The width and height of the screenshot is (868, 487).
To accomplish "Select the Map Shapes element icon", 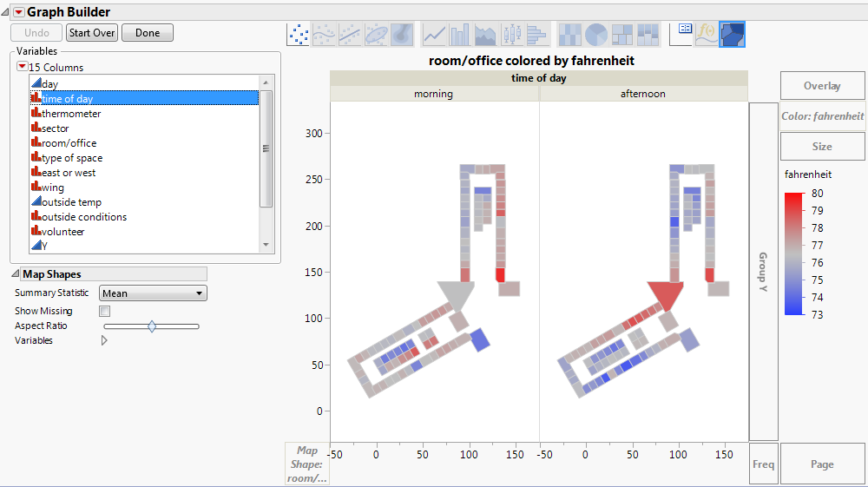I will point(732,34).
